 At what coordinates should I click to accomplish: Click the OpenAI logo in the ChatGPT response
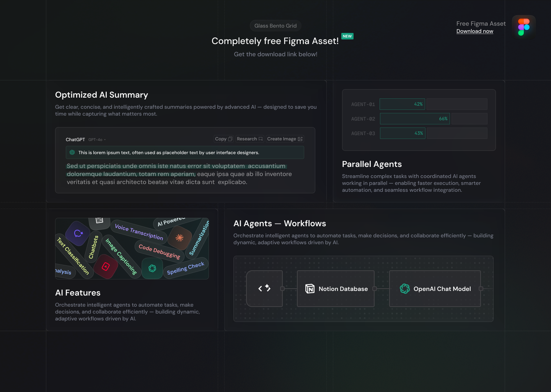(x=72, y=152)
